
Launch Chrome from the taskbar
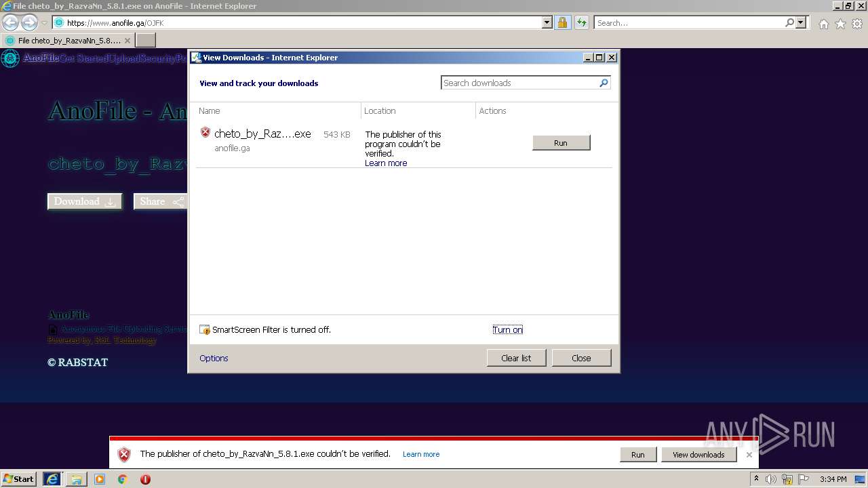[x=123, y=479]
